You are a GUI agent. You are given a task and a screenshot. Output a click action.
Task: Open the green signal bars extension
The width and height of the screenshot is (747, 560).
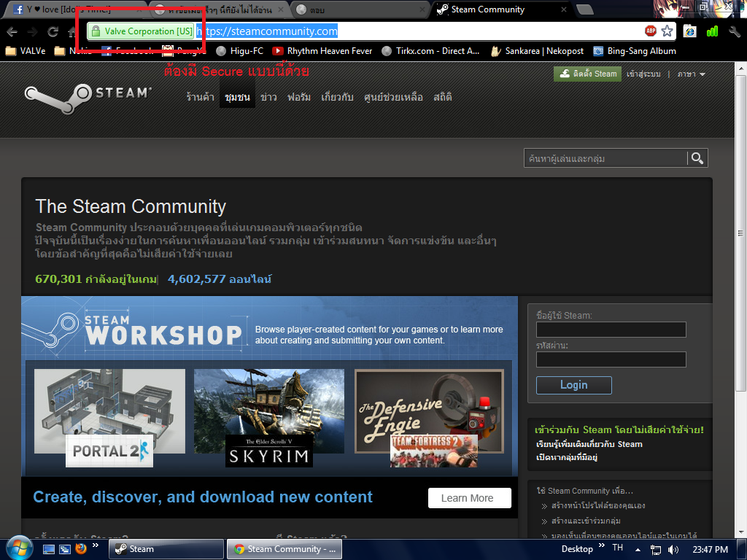(x=712, y=31)
